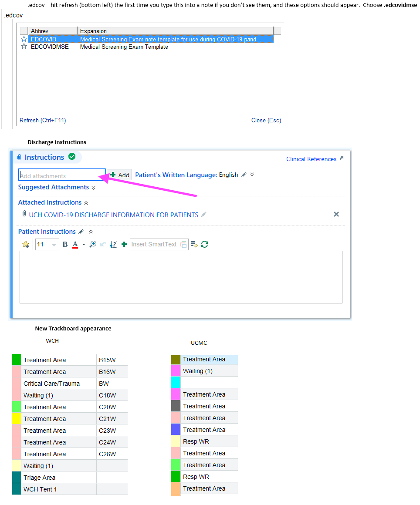Click the Insert SmartText field
Image resolution: width=420 pixels, height=505 pixels.
click(155, 244)
